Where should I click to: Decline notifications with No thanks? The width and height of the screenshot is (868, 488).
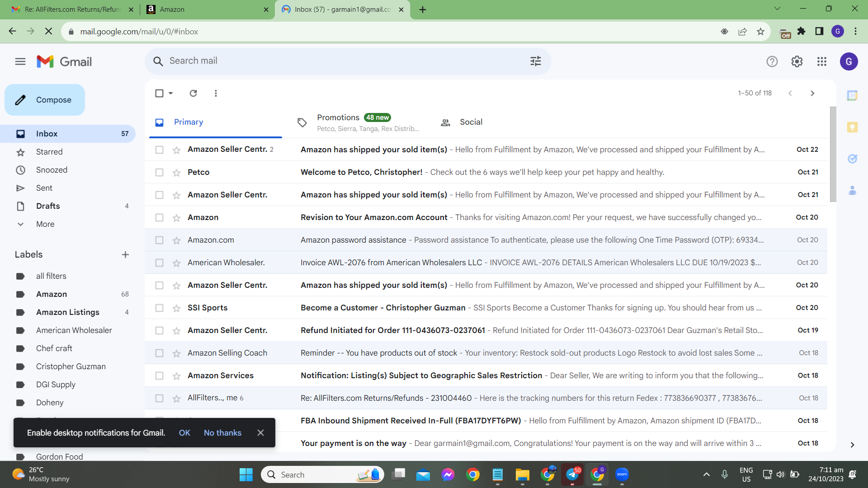point(222,433)
